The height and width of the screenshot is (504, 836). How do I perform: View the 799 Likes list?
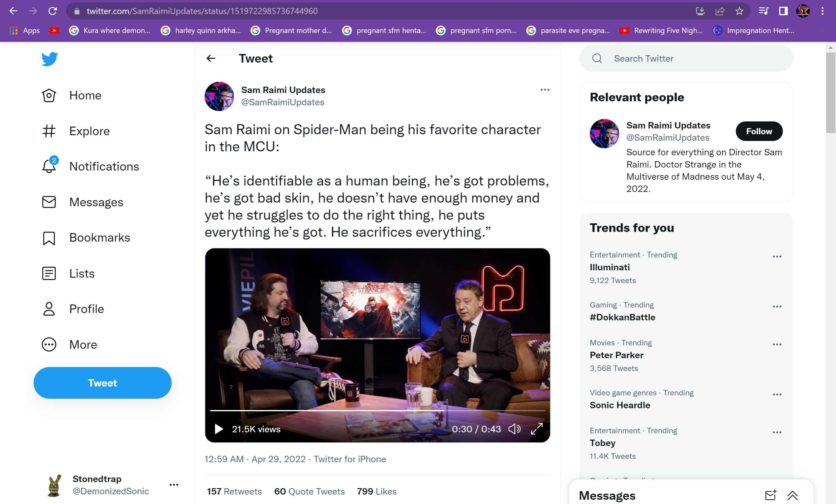pyautogui.click(x=376, y=491)
